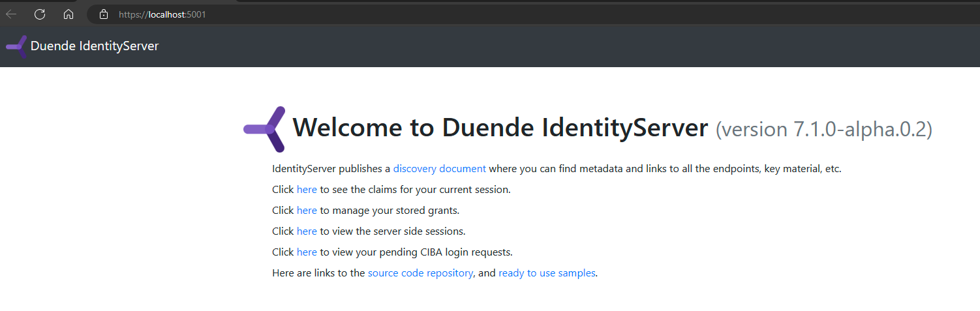Click 'here' for pending CIBA login requests
Screen dimensions: 980x311
tap(307, 252)
